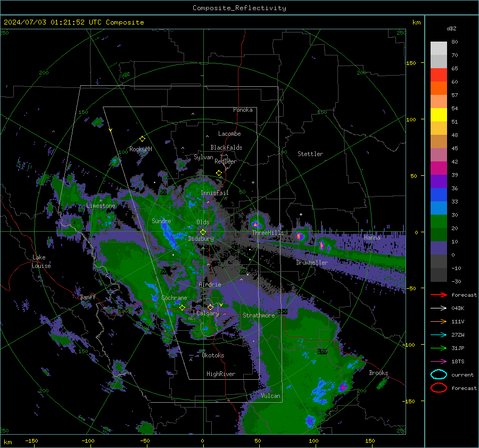Click the storm cell just above ThreeHills label

(257, 224)
